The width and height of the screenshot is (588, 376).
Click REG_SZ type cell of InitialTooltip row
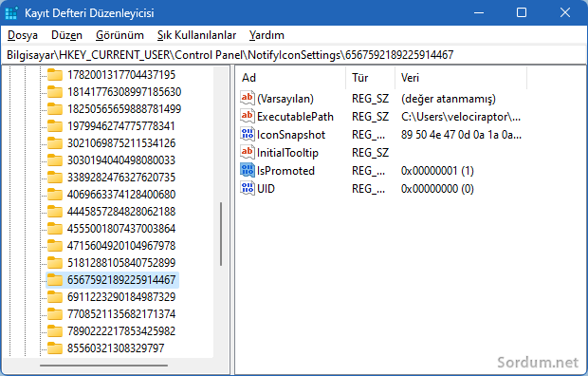(x=370, y=153)
